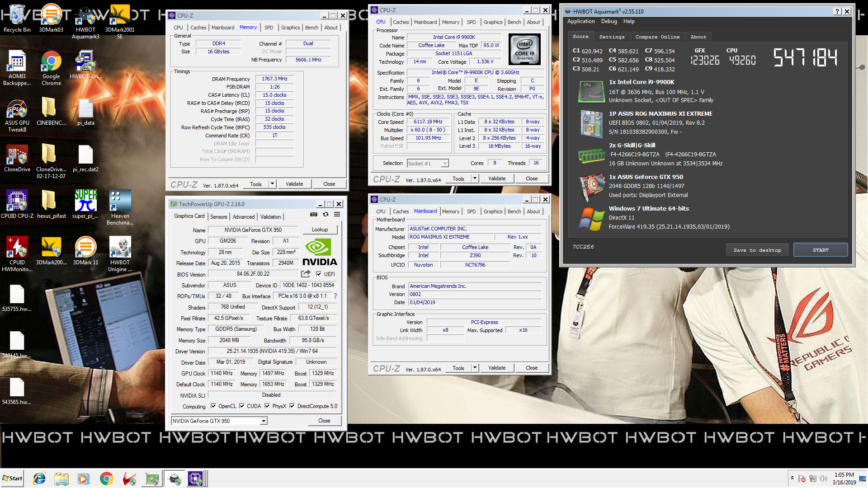This screenshot has width=868, height=488.
Task: Click Save to desktop in Aquamark3
Action: click(757, 250)
